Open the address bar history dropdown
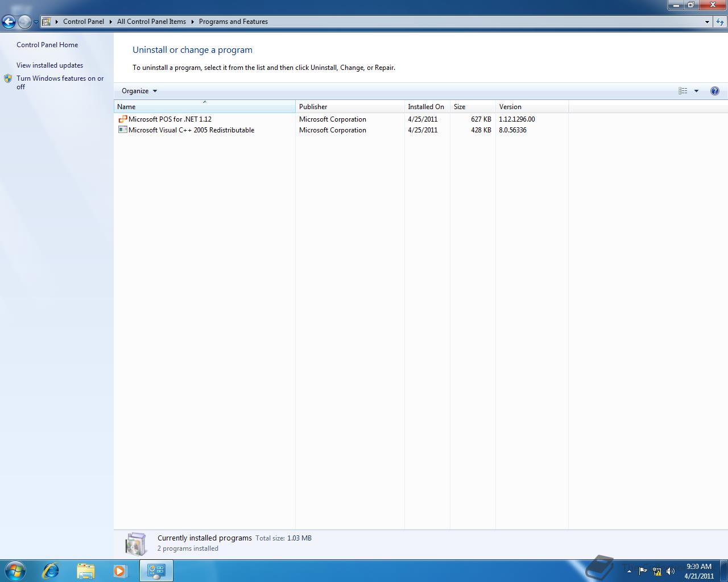The width and height of the screenshot is (728, 582). pyautogui.click(x=707, y=22)
